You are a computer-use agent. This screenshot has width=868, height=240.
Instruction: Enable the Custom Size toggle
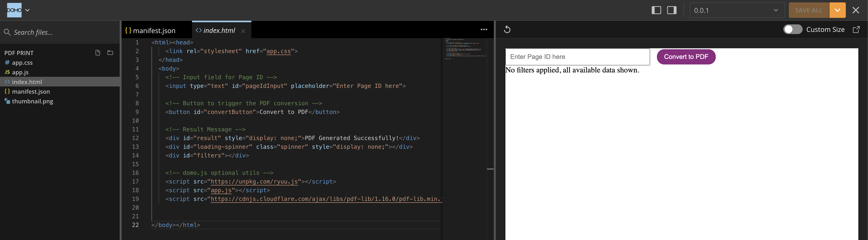[792, 30]
